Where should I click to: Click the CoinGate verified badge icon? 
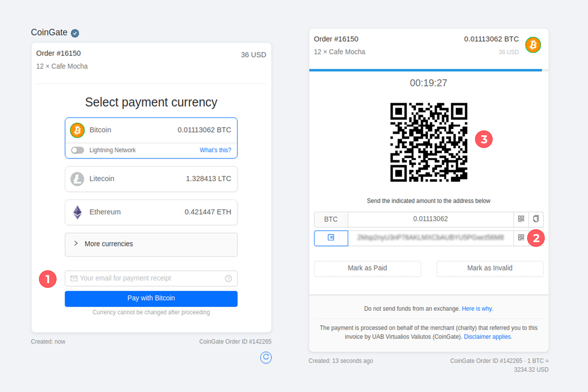[x=75, y=33]
